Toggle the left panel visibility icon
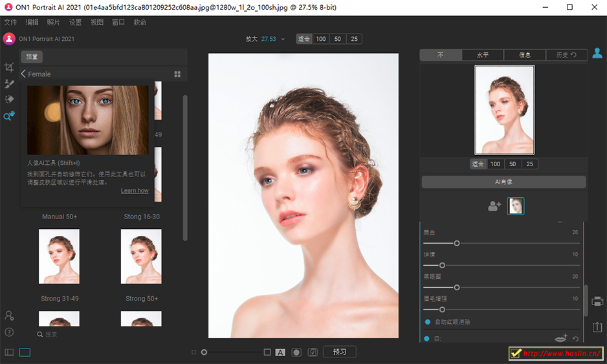Image resolution: width=607 pixels, height=364 pixels. [x=9, y=352]
